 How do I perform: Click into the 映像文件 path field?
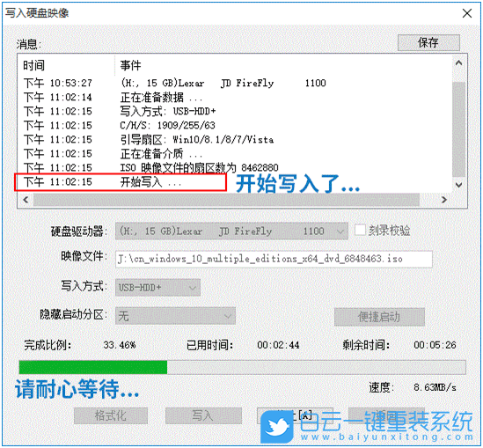(x=274, y=259)
